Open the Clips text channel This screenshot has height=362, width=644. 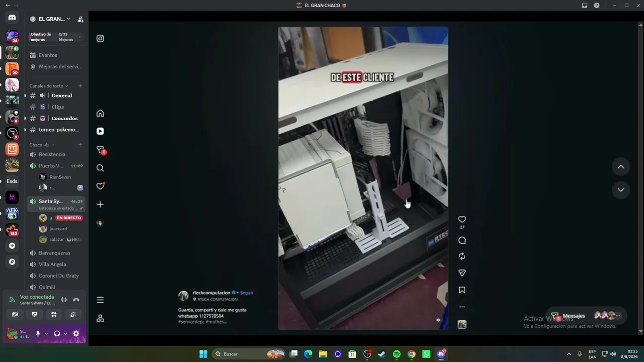point(55,107)
